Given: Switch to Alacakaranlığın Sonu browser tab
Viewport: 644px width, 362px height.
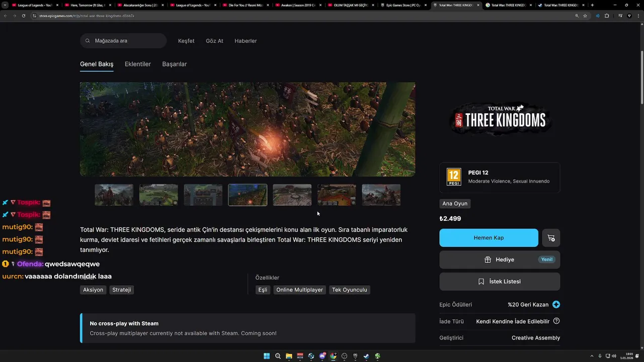Looking at the screenshot, I should click(x=140, y=5).
